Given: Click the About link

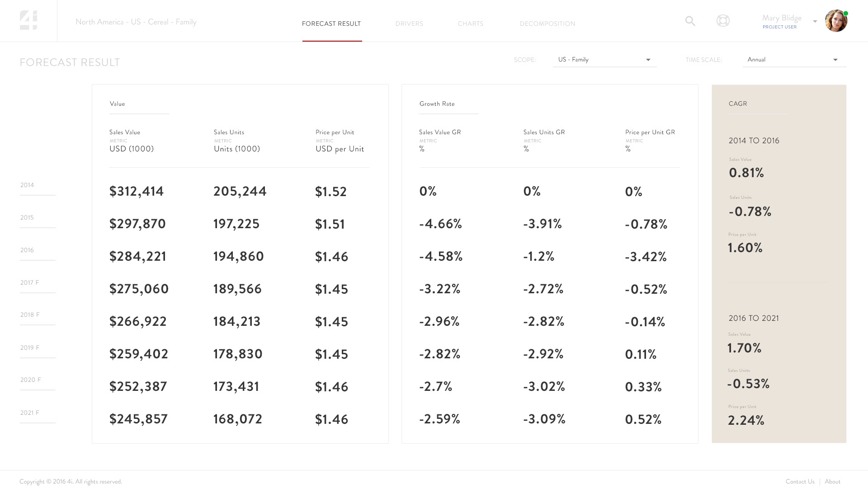Looking at the screenshot, I should (832, 482).
